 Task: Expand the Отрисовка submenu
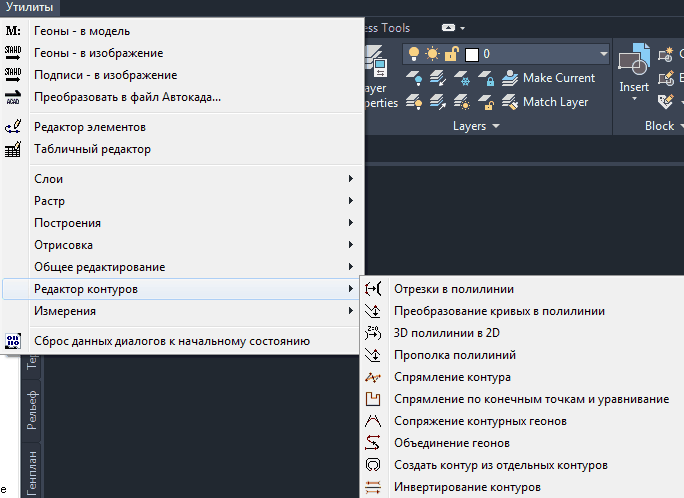point(182,245)
